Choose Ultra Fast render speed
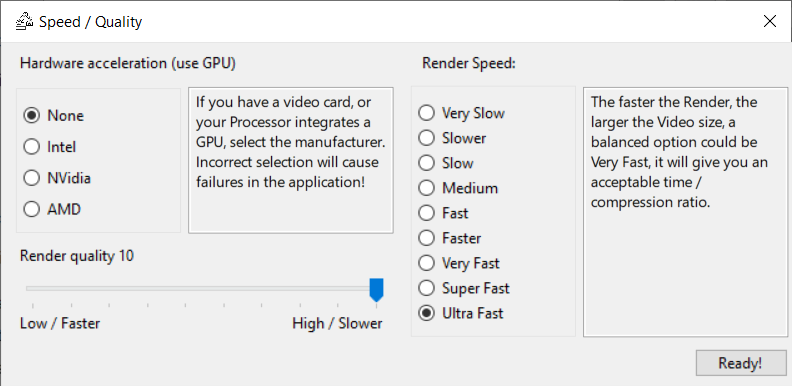The height and width of the screenshot is (388, 792). click(x=461, y=313)
